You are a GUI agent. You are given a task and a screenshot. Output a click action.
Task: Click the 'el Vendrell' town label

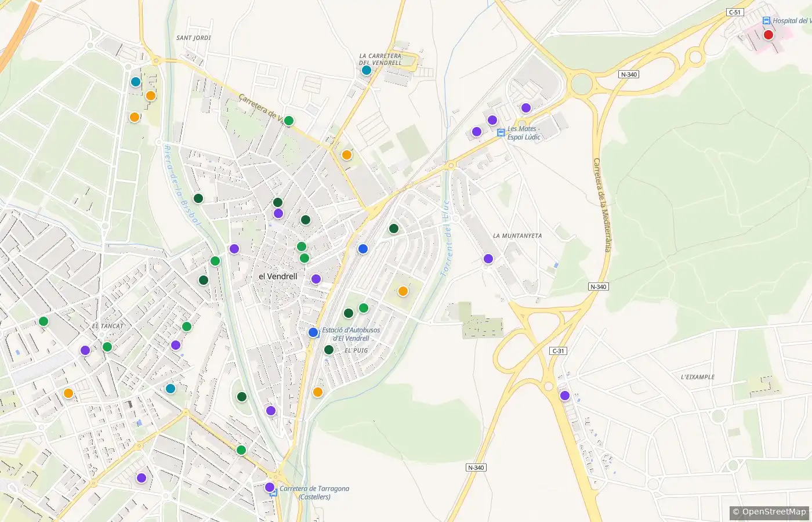[278, 276]
